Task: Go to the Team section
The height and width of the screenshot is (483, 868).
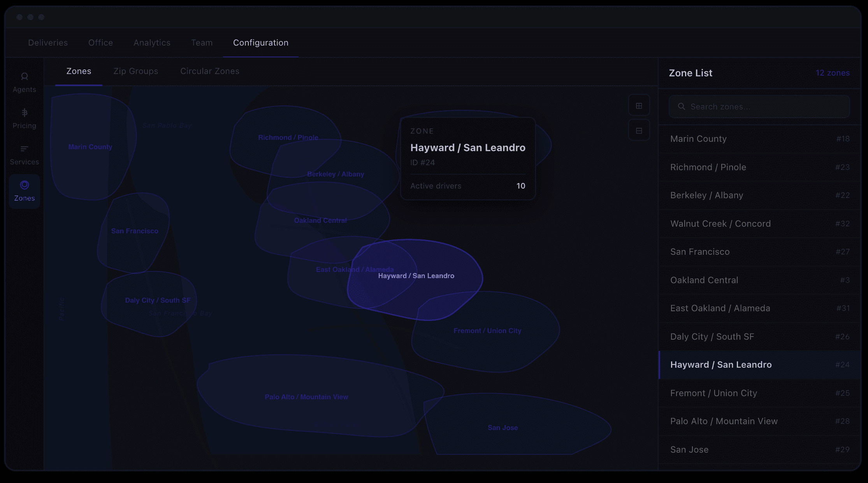Action: [202, 43]
